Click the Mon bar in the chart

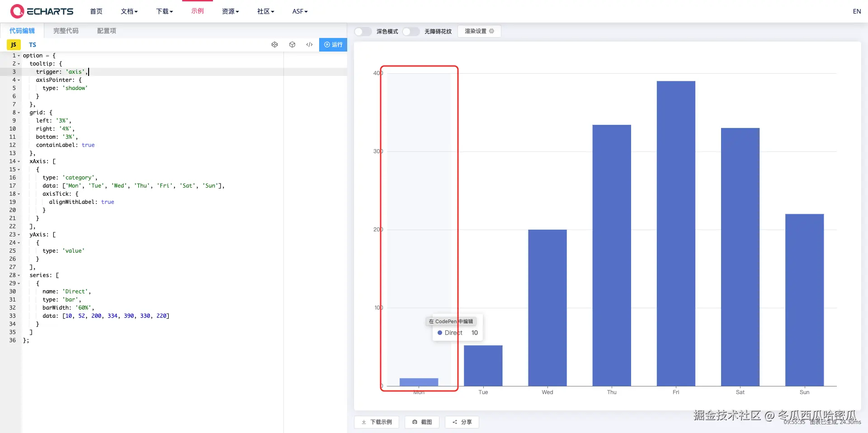coord(419,382)
